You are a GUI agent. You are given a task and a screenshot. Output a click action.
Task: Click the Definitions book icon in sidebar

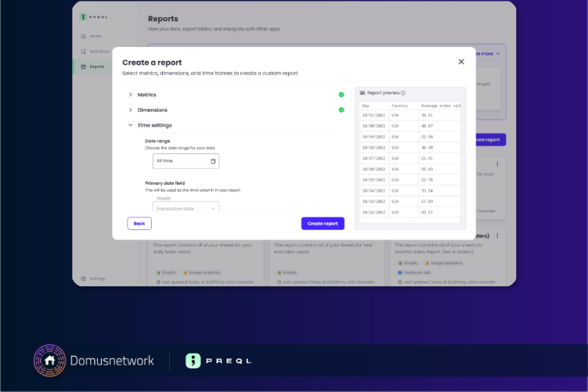(83, 52)
